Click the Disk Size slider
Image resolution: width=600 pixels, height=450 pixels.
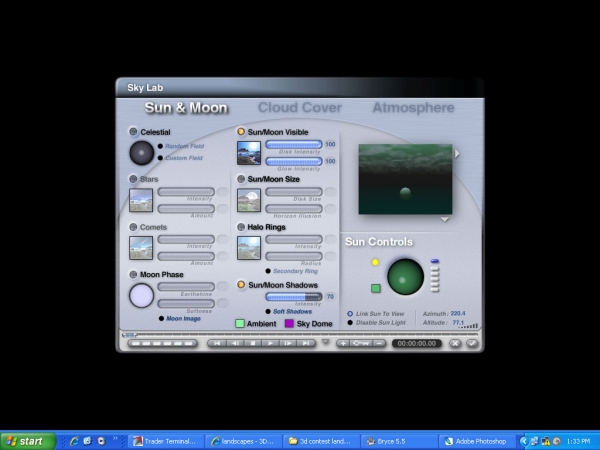click(293, 191)
